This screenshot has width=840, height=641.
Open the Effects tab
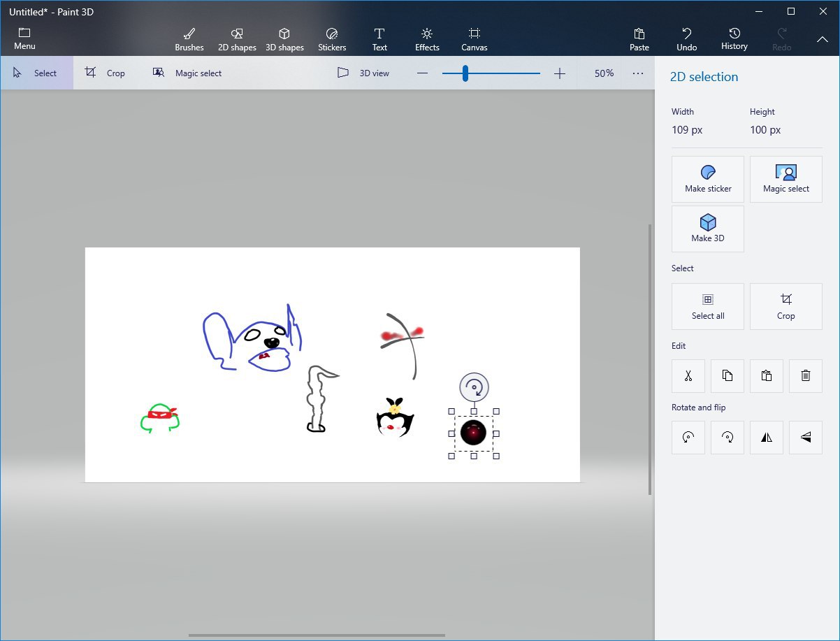pyautogui.click(x=427, y=40)
